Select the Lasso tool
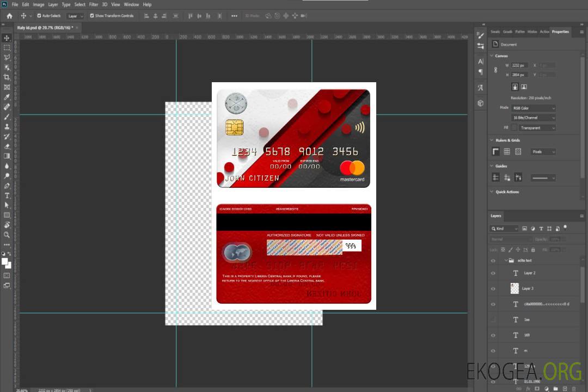 (7, 57)
